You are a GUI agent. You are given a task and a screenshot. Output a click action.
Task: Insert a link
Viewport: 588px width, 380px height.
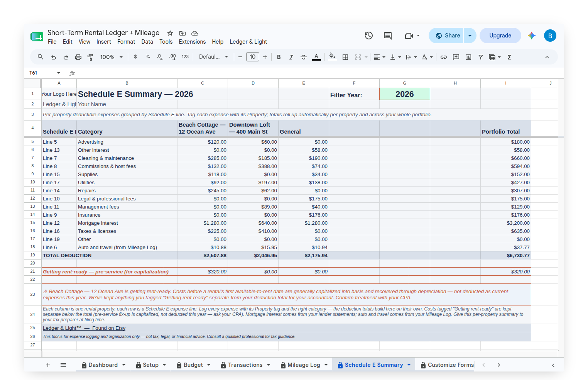click(444, 57)
